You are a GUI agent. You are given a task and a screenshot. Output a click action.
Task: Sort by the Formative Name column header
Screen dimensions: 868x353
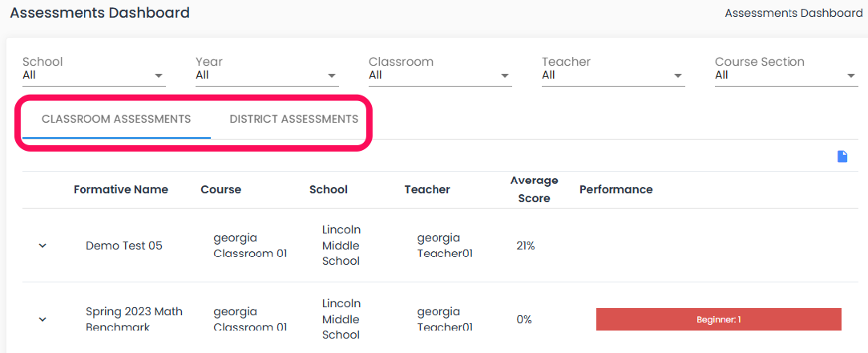(121, 189)
